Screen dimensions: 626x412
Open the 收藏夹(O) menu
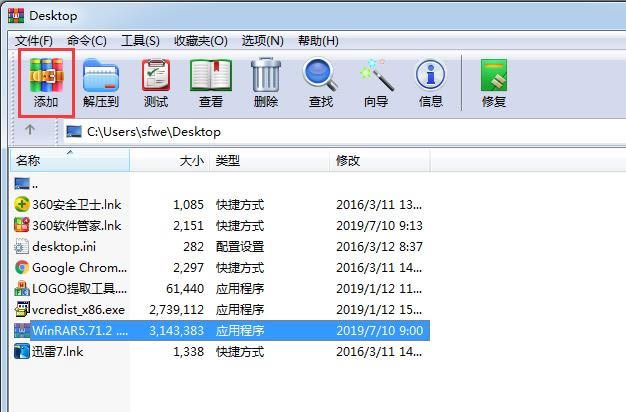click(200, 41)
